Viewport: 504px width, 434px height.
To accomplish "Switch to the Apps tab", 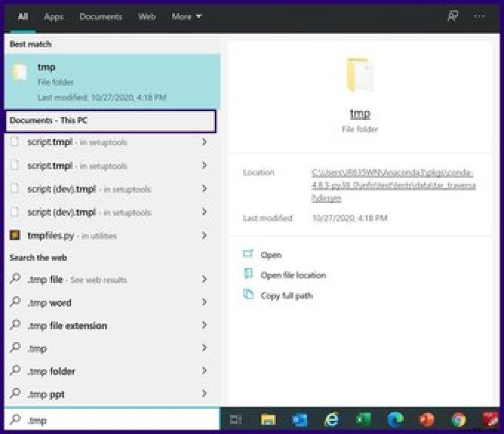I will click(x=54, y=17).
